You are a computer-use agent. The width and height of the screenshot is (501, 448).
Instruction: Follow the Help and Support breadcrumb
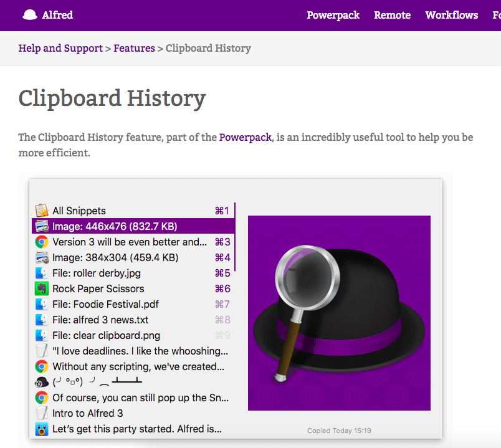[60, 48]
